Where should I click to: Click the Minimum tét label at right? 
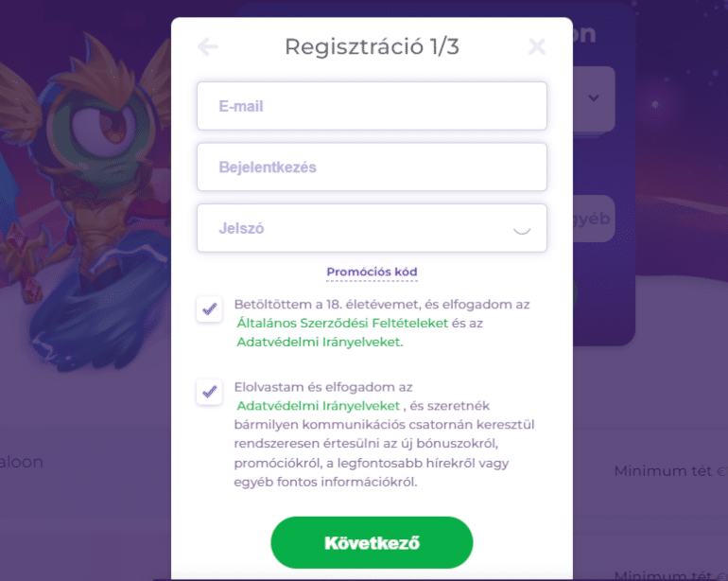coord(663,471)
